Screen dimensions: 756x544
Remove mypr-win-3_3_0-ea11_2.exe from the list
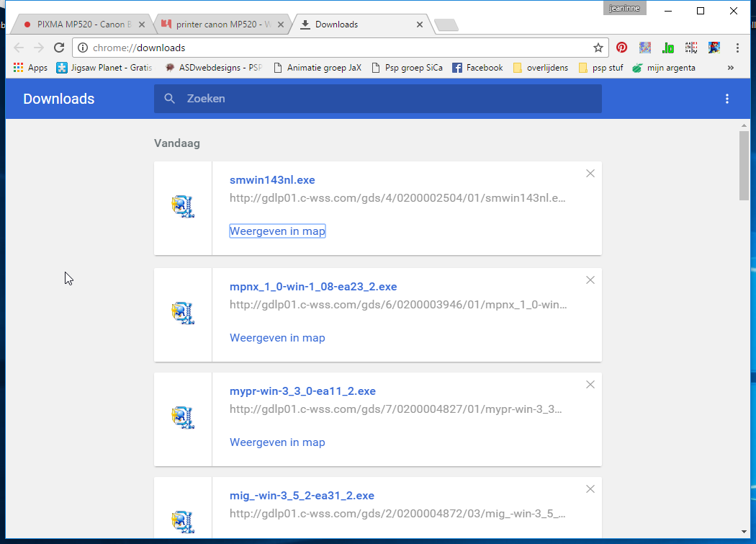(x=590, y=385)
